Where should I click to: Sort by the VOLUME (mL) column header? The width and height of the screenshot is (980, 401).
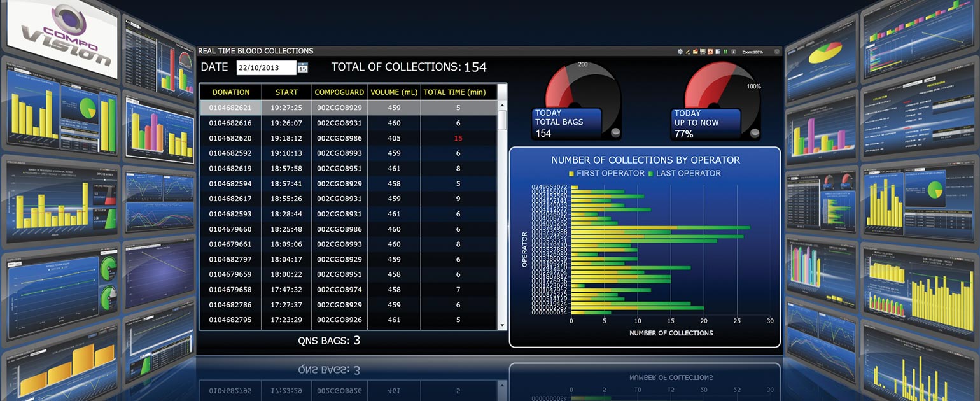pos(394,92)
